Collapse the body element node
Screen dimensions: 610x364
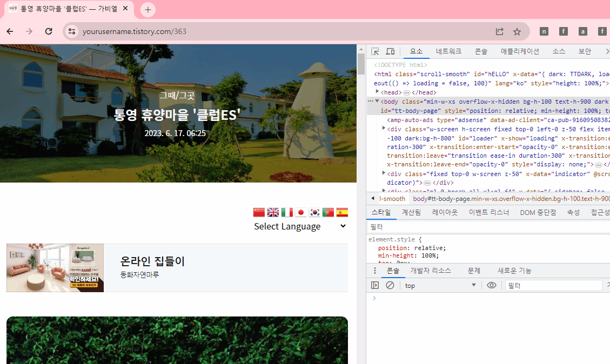[x=377, y=101]
